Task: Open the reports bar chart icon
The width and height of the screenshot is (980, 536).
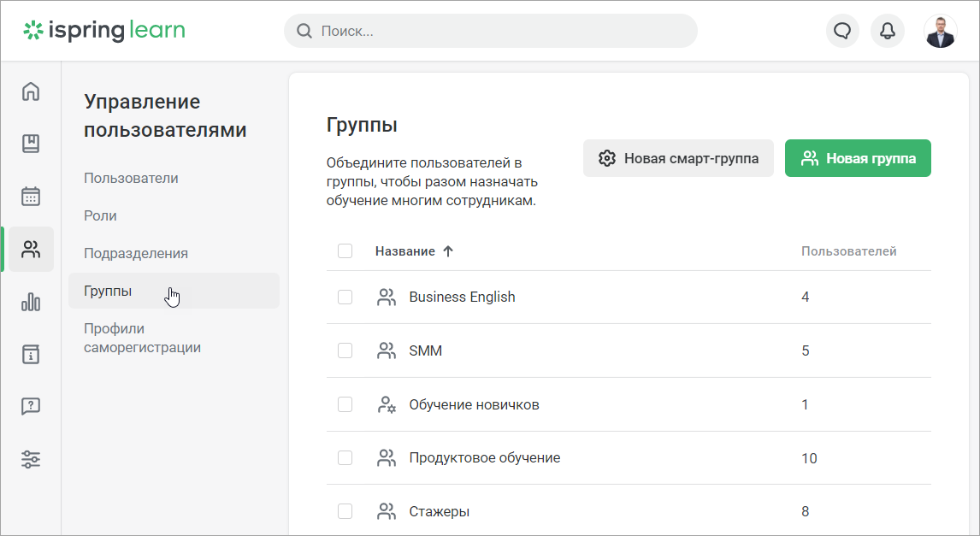Action: click(31, 303)
